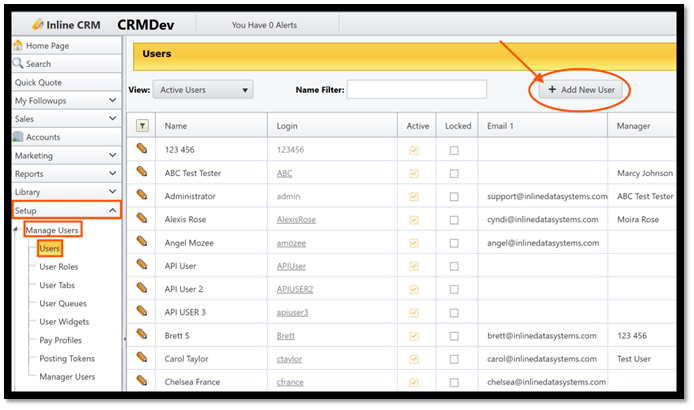
Task: Click the edit pencil for Brett S
Action: pos(142,334)
